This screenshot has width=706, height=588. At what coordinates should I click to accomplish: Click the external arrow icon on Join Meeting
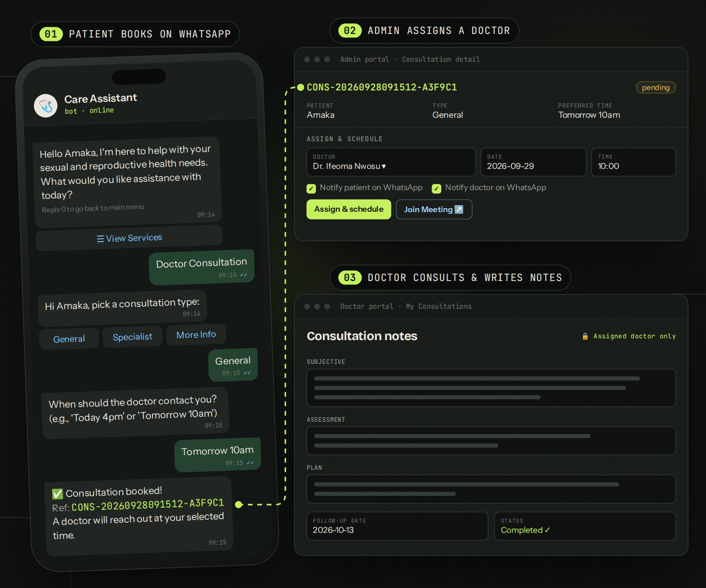(459, 210)
